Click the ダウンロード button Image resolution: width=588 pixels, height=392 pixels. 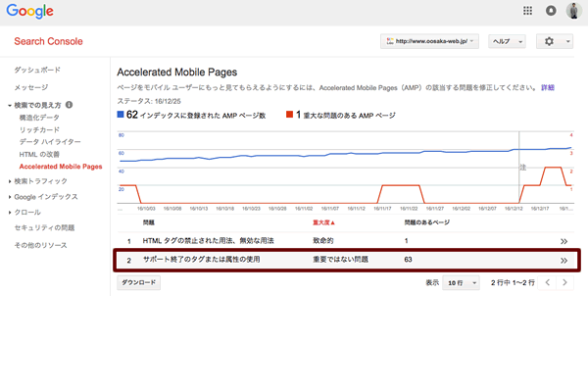[x=139, y=282]
